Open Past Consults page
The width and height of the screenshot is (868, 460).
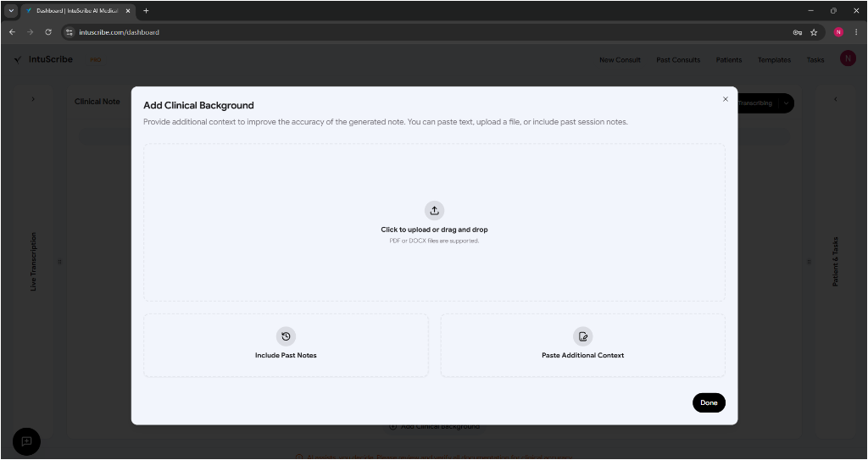678,60
